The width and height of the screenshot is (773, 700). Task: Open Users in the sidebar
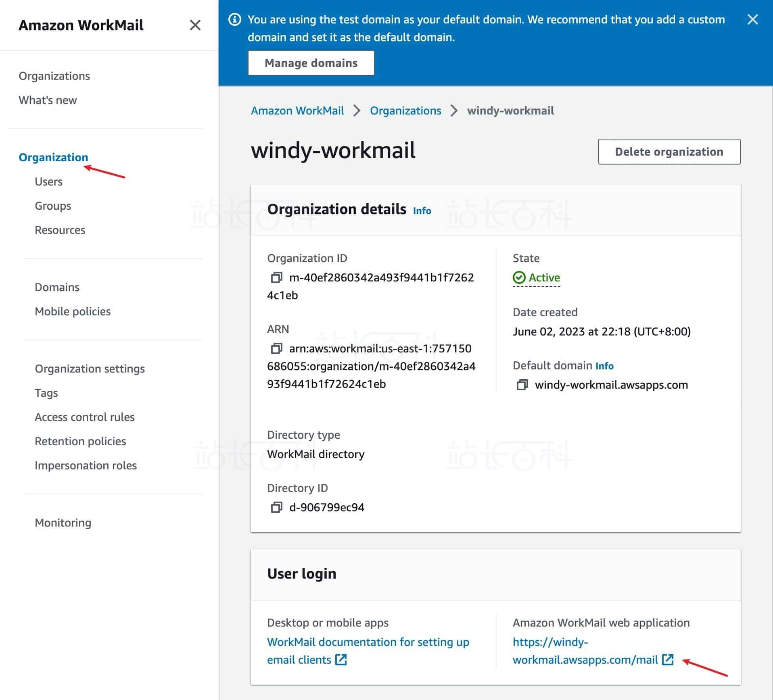coord(48,181)
